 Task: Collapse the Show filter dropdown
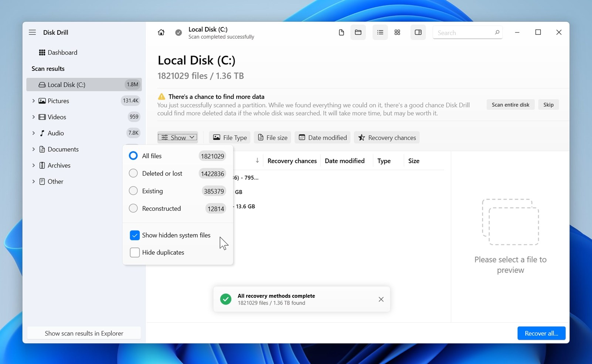click(x=178, y=137)
